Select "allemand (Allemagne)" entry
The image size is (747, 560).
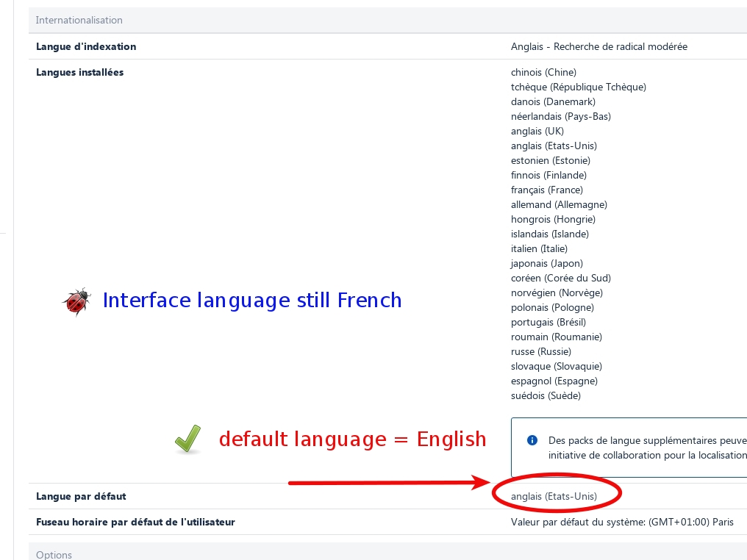point(559,205)
